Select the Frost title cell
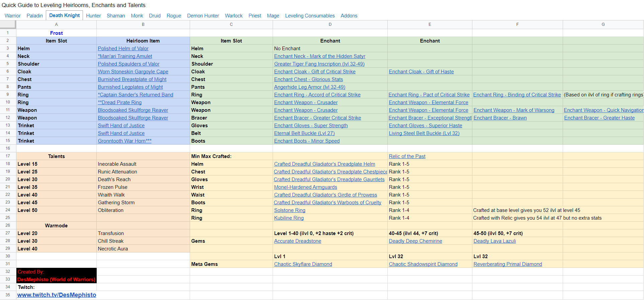644x300 pixels. [56, 33]
